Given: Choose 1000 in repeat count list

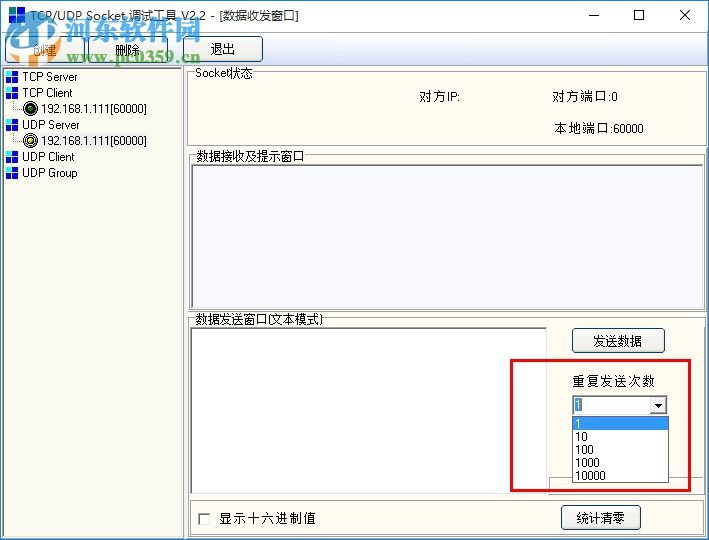Looking at the screenshot, I should [x=620, y=463].
